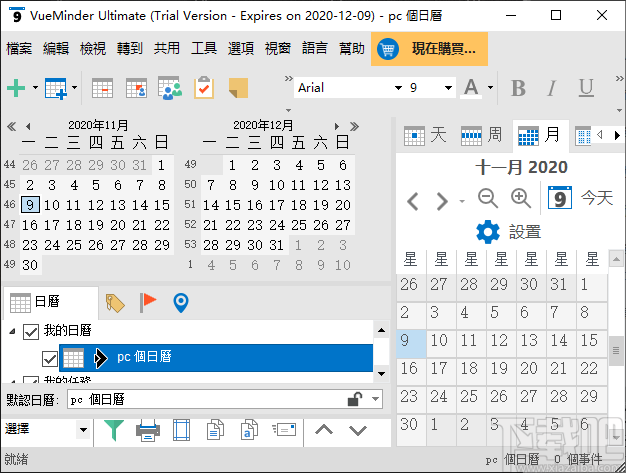This screenshot has width=626, height=473.
Task: Click the share calendar people icon
Action: pyautogui.click(x=170, y=88)
